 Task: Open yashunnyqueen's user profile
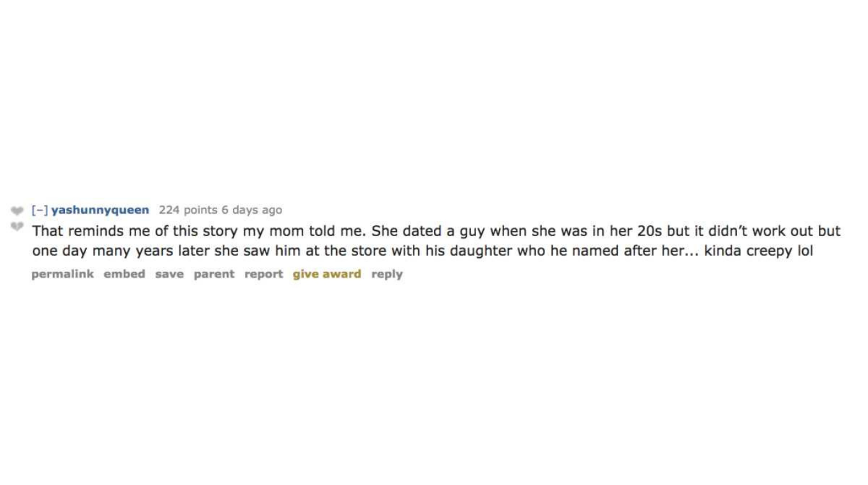point(100,210)
